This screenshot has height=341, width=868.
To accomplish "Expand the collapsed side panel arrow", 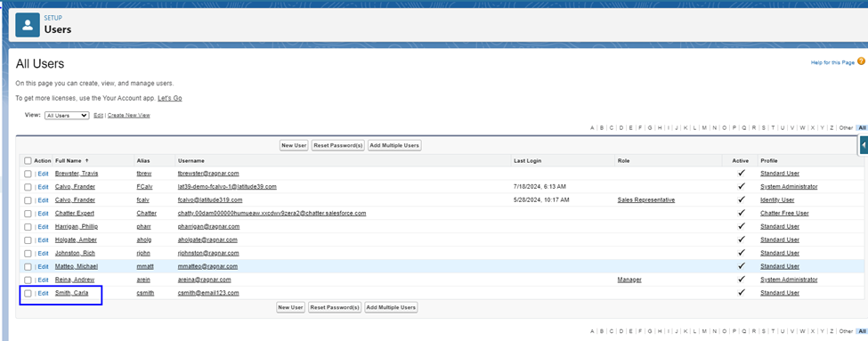I will [864, 145].
